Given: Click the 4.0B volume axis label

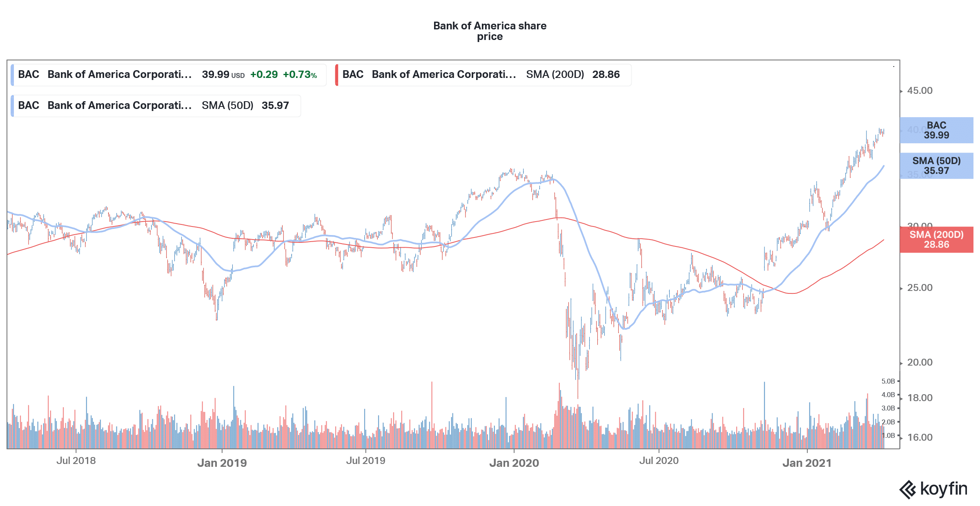Looking at the screenshot, I should tap(888, 395).
